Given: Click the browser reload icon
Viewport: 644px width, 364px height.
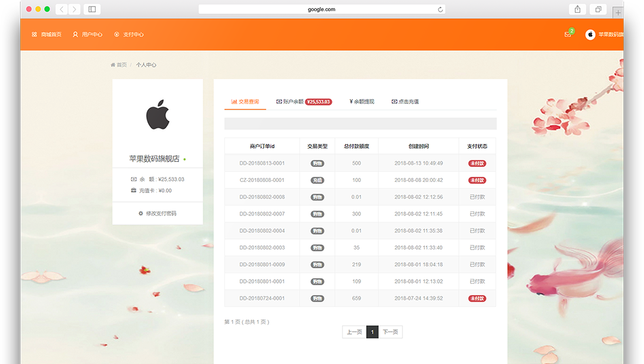Looking at the screenshot, I should [440, 9].
